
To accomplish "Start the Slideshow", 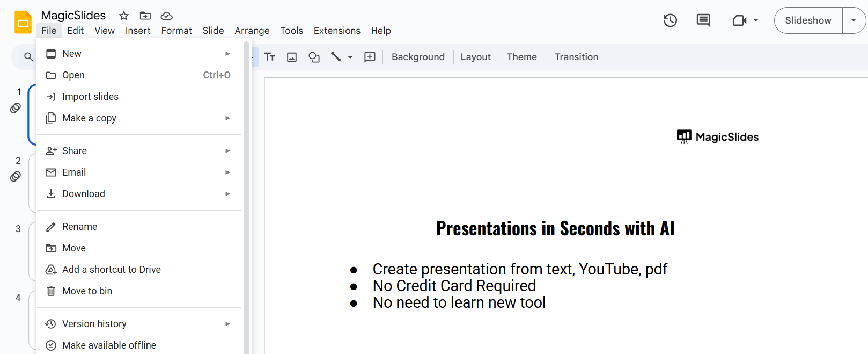I will point(808,20).
